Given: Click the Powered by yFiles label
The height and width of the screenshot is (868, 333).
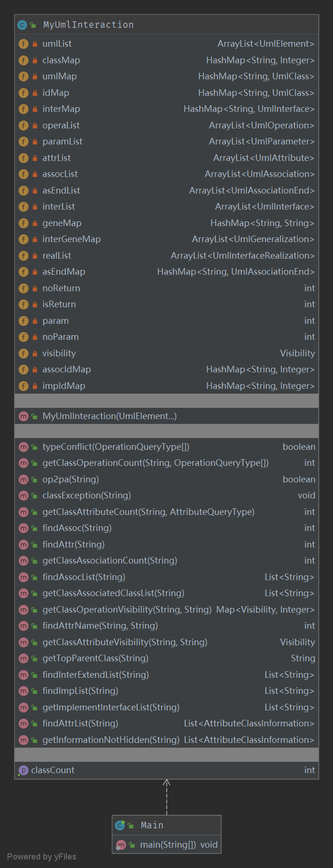Looking at the screenshot, I should click(x=42, y=857).
